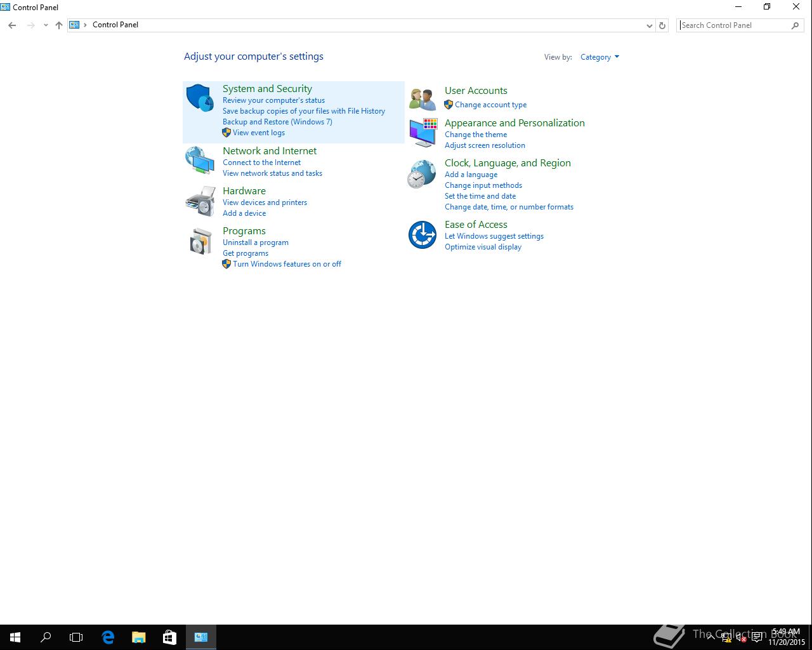Open the Programs disc box icon

pyautogui.click(x=200, y=241)
